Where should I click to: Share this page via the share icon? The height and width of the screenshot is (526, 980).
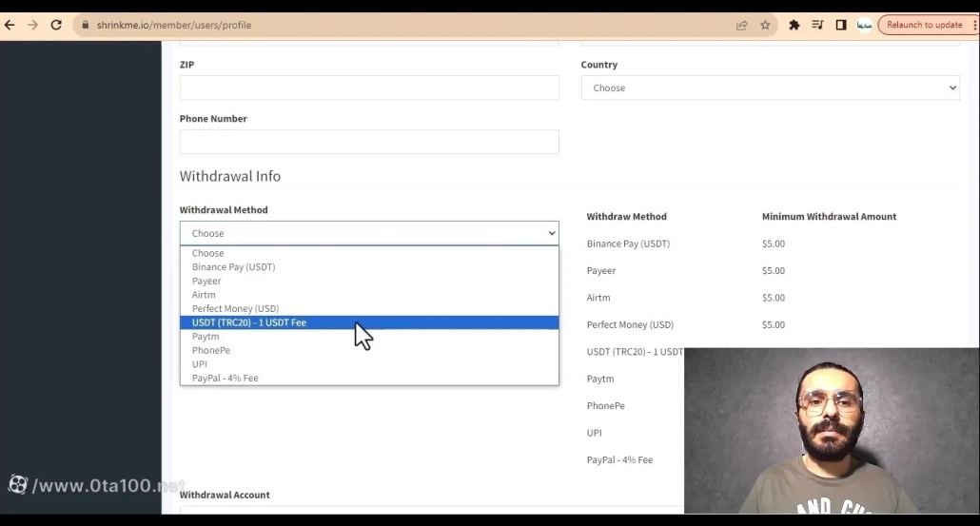pos(742,25)
